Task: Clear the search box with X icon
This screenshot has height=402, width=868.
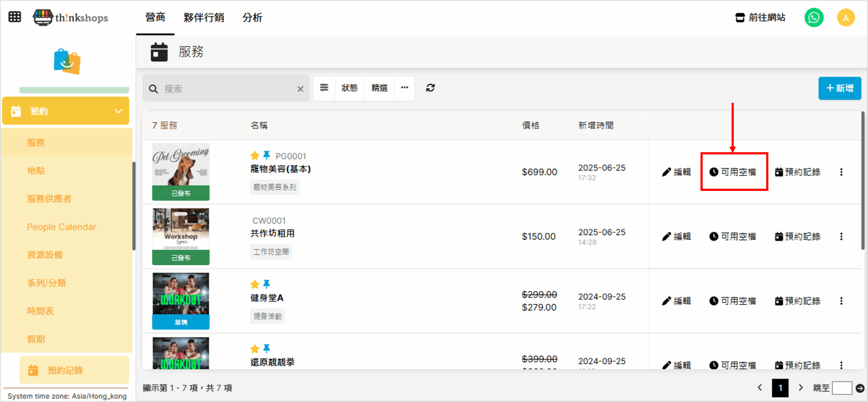Action: tap(300, 89)
